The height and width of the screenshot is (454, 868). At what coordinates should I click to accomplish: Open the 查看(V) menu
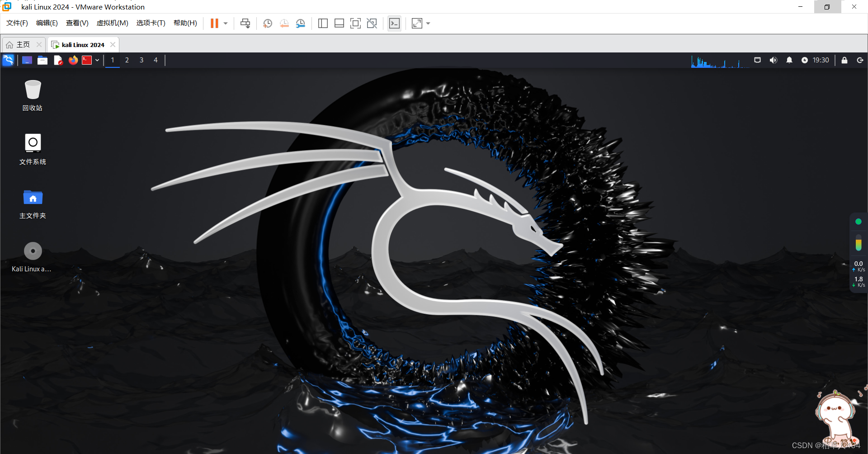[x=77, y=23]
